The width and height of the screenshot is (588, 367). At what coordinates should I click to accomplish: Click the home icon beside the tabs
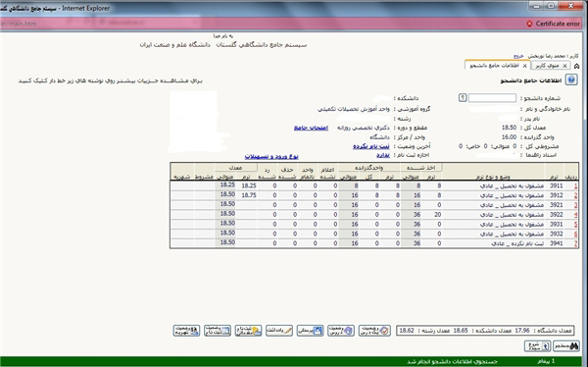(x=577, y=66)
